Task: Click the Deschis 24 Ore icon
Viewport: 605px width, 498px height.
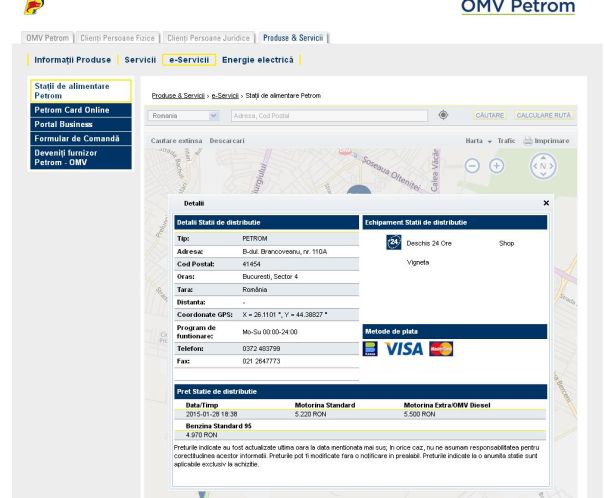Action: tap(394, 242)
